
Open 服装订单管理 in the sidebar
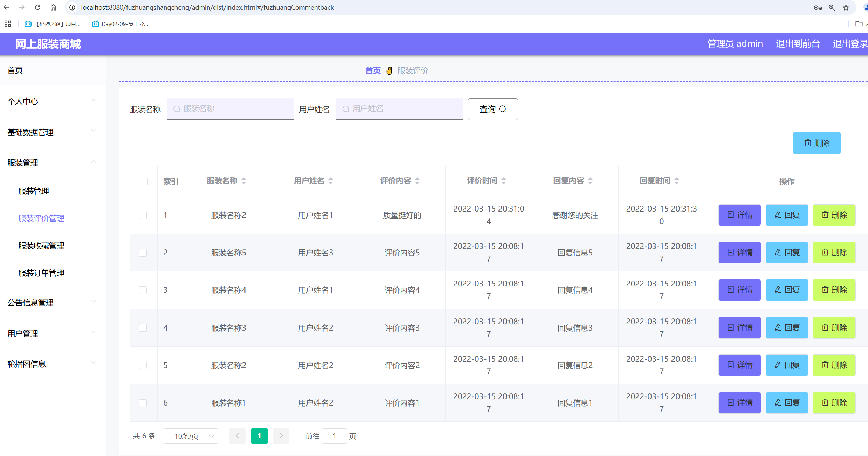[41, 273]
